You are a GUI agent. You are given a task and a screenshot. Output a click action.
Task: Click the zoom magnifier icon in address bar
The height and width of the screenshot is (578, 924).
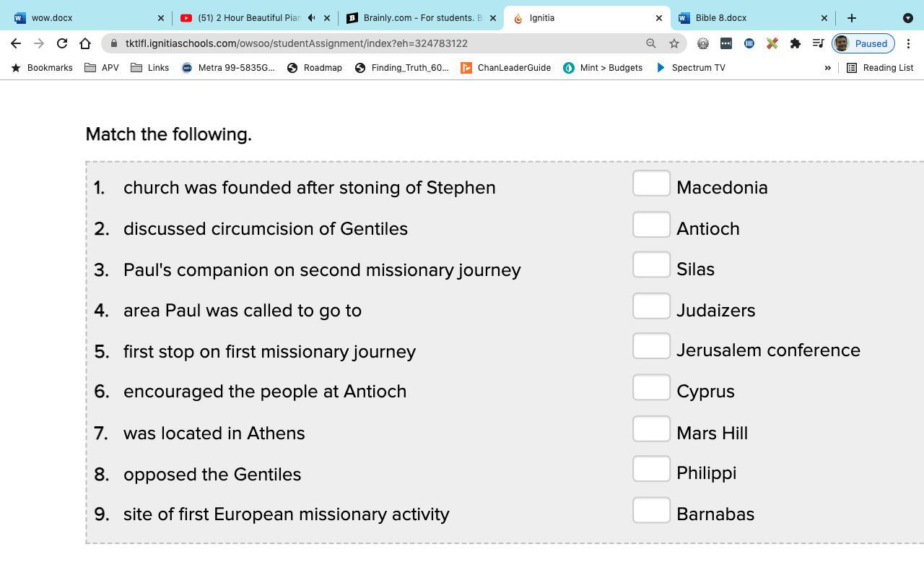tap(651, 43)
